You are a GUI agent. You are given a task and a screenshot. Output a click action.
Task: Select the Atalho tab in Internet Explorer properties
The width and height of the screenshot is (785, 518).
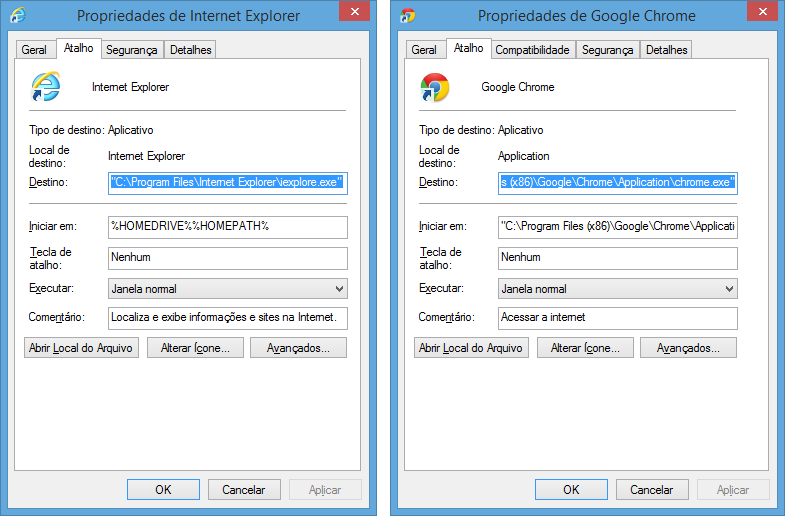pyautogui.click(x=79, y=48)
